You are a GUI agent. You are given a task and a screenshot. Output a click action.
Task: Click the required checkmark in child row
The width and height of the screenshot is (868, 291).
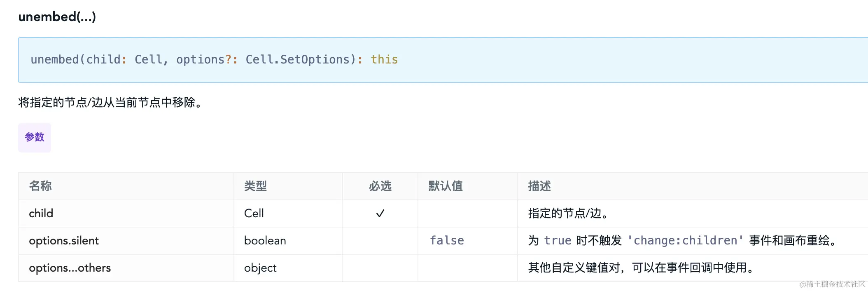[x=380, y=214]
